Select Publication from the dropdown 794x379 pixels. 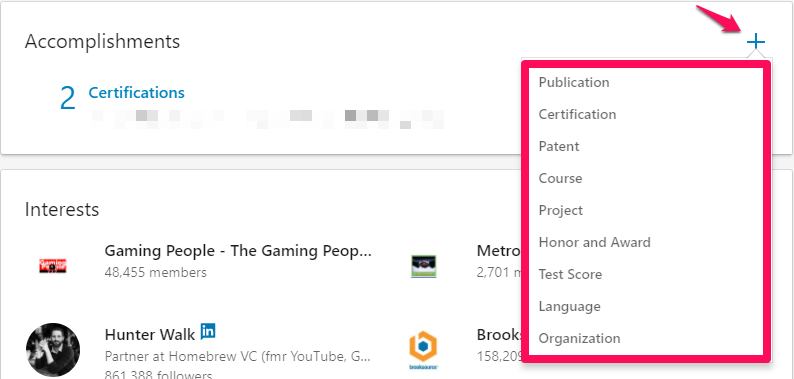point(574,82)
